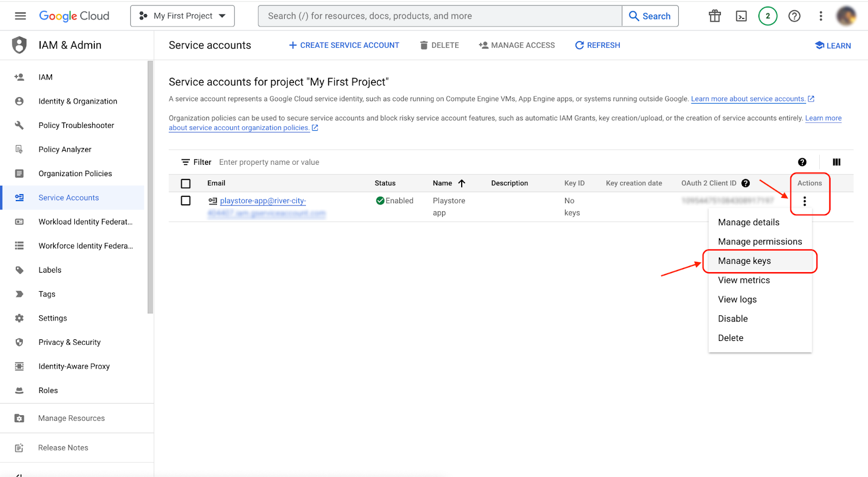The width and height of the screenshot is (868, 477).
Task: Select Manage keys from the actions menu
Action: coord(744,261)
